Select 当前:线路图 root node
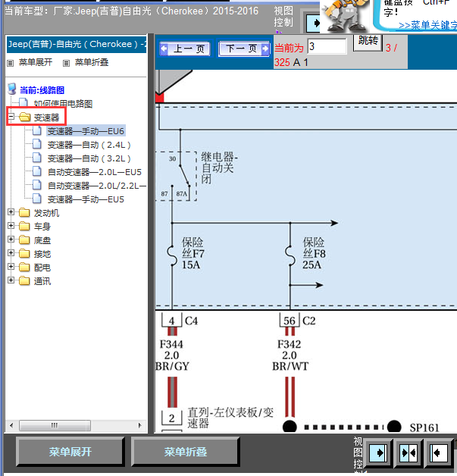The height and width of the screenshot is (476, 457). tap(42, 90)
